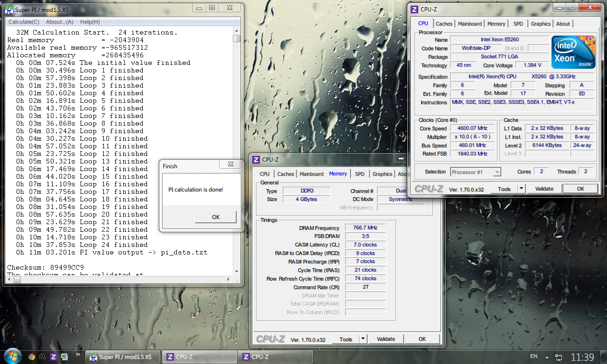The image size is (607, 364).
Task: Click Validate in CPU window
Action: (x=544, y=189)
